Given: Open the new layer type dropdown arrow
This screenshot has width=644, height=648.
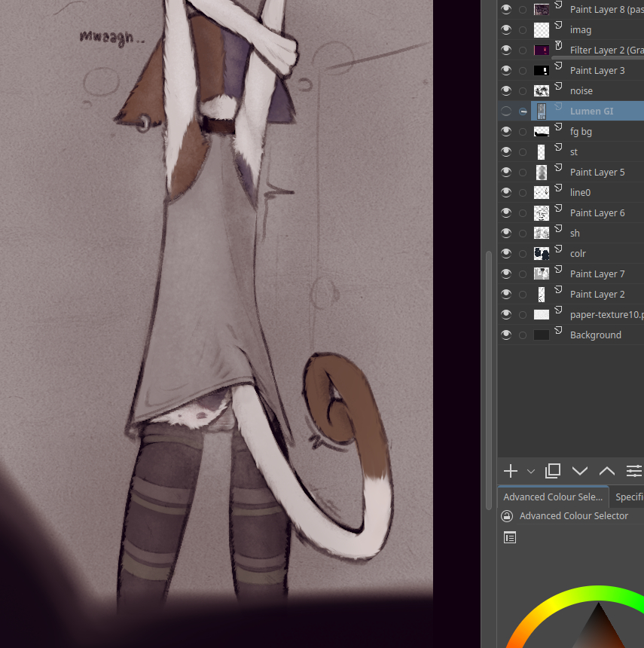Looking at the screenshot, I should click(531, 472).
